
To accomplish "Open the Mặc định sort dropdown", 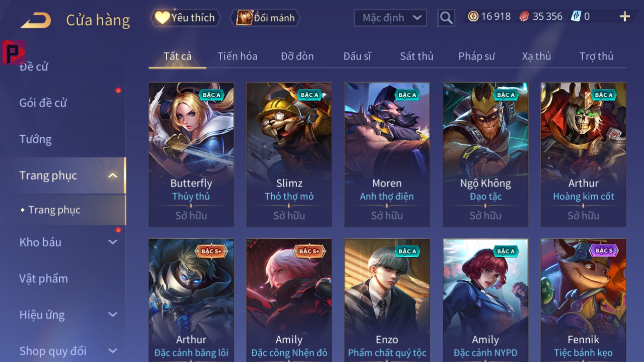I will 390,18.
